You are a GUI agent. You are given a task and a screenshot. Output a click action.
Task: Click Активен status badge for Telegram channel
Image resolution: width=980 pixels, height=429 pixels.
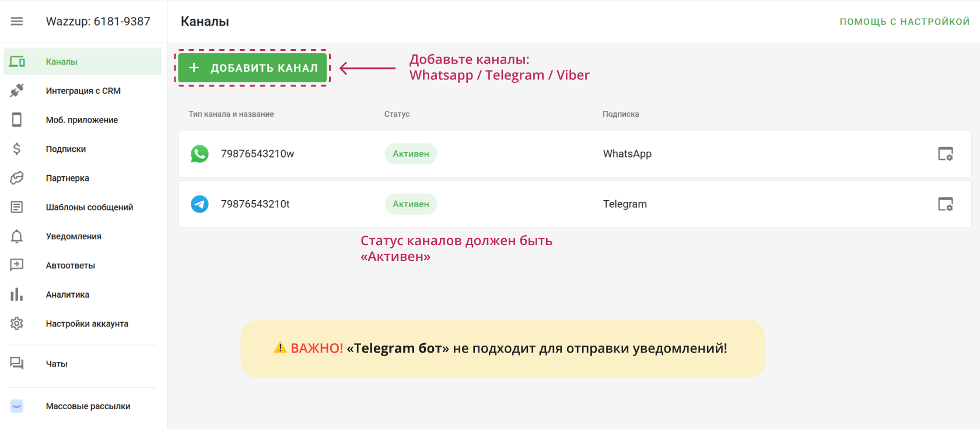point(411,204)
